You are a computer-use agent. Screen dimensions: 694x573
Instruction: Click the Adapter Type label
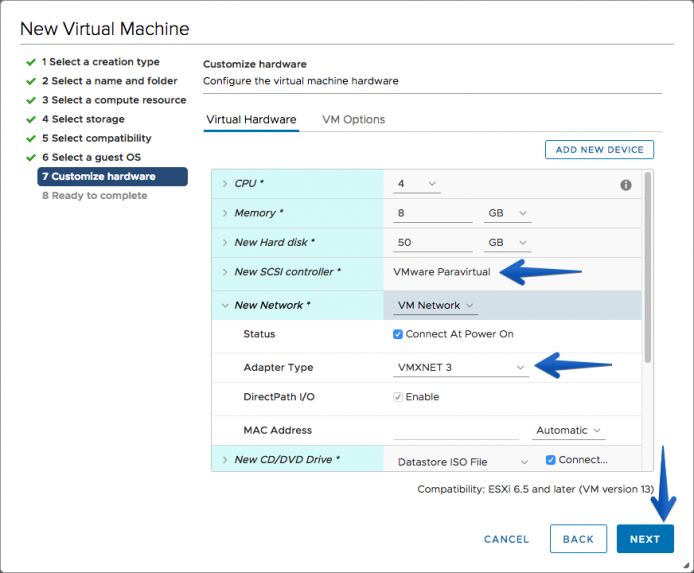pyautogui.click(x=278, y=367)
